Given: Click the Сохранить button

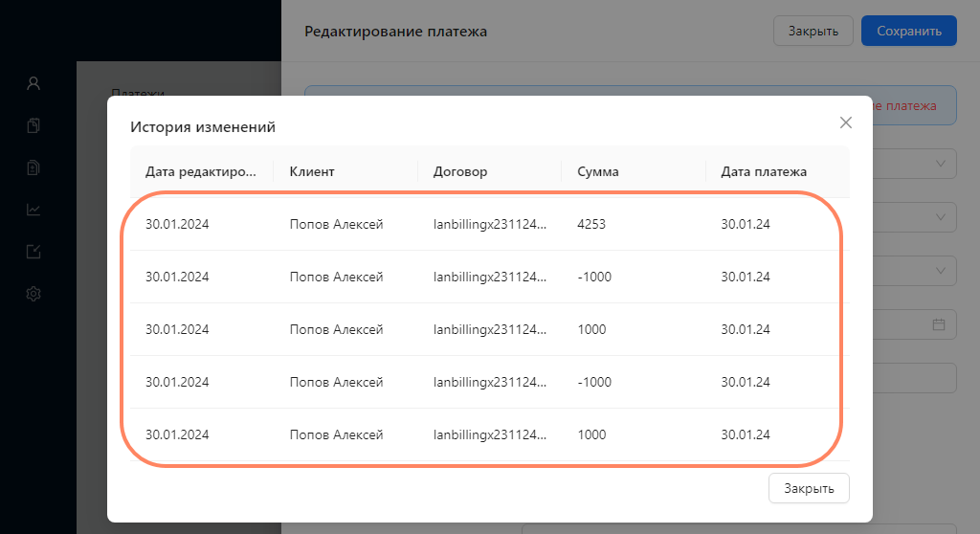Looking at the screenshot, I should click(x=909, y=32).
